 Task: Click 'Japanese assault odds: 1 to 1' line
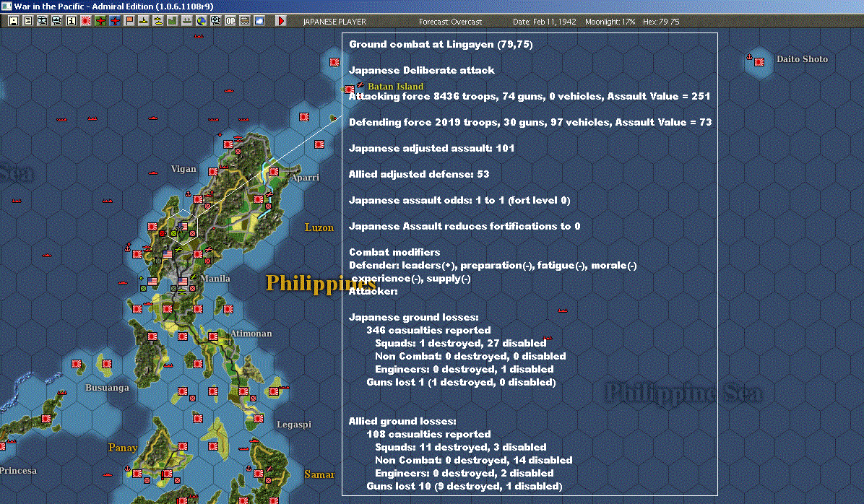(x=459, y=200)
